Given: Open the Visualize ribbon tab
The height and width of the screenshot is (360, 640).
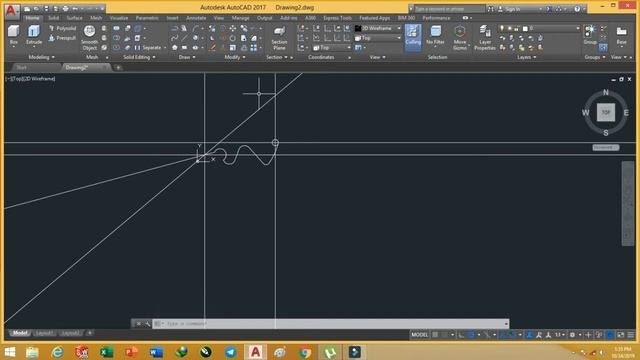Looking at the screenshot, I should (x=119, y=18).
